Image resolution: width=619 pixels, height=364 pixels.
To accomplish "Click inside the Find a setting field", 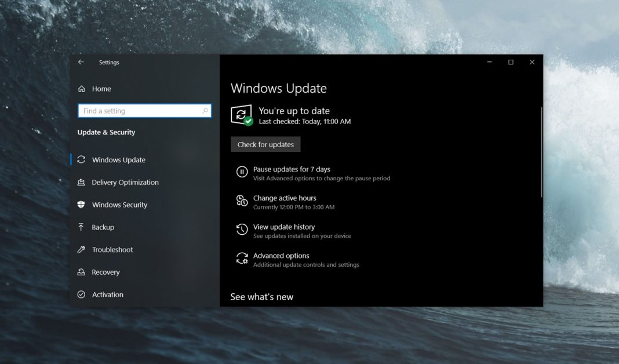I will coord(139,110).
